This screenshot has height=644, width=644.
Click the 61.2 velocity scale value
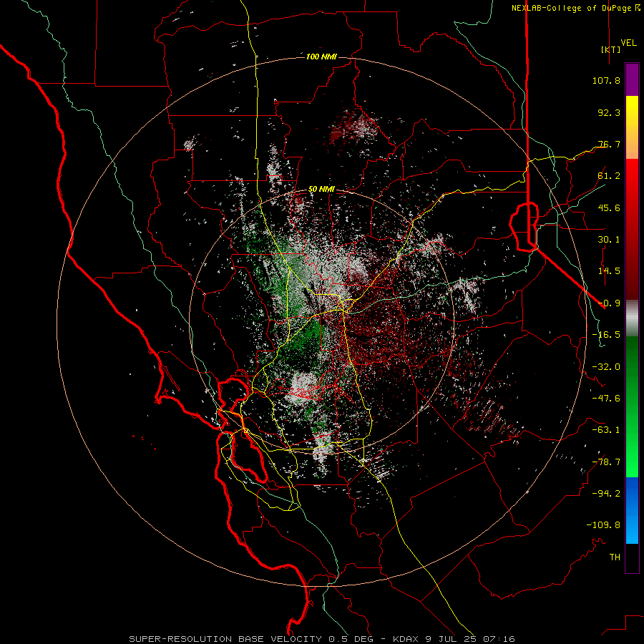(609, 176)
